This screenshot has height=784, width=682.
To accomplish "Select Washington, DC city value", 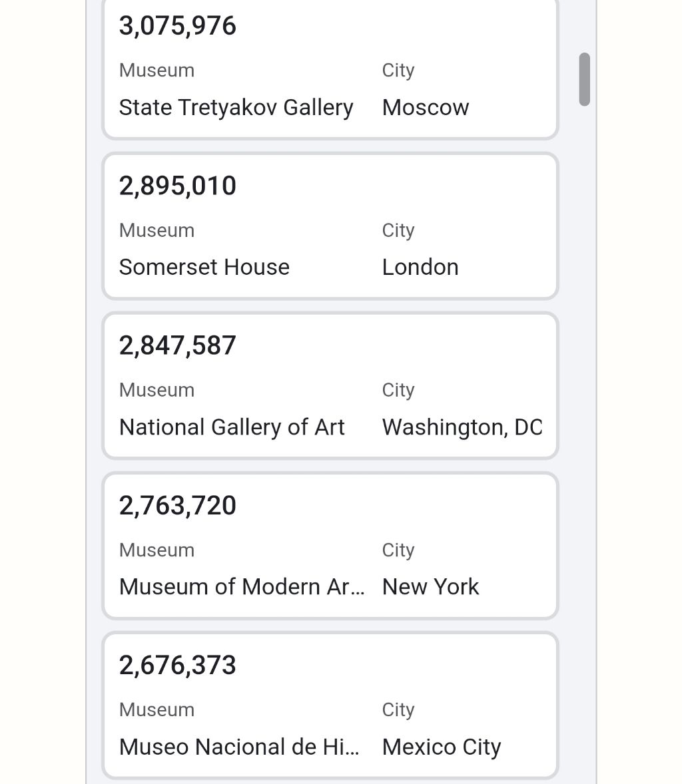I will pos(462,427).
